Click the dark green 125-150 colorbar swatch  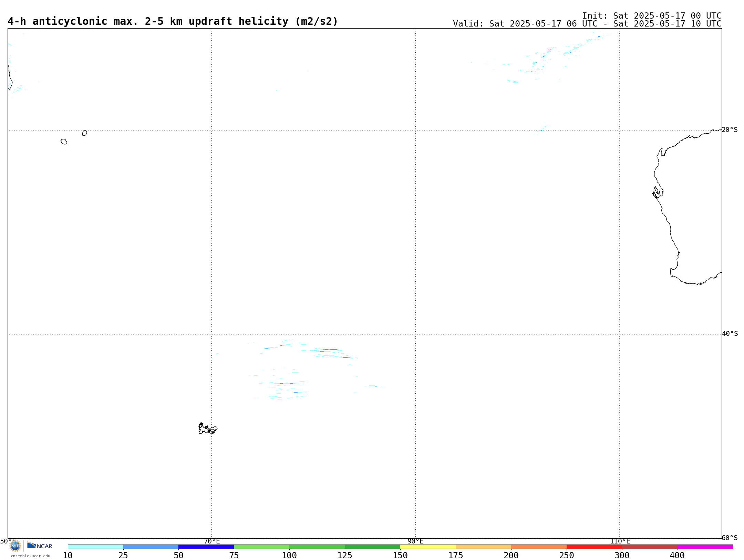point(372,547)
